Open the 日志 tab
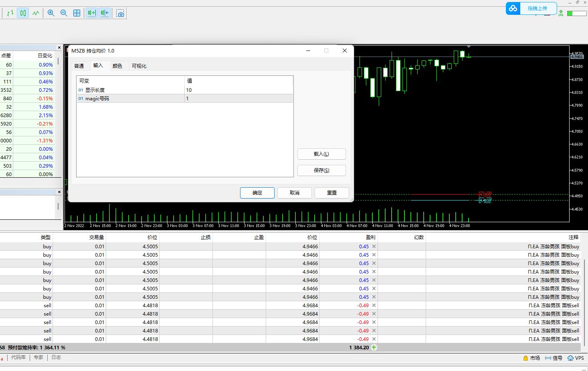The image size is (588, 371). tap(56, 357)
